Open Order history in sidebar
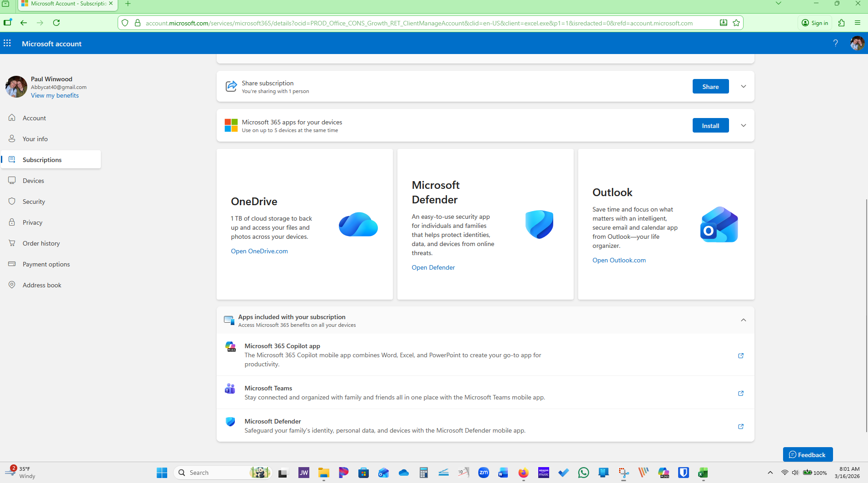Screen dimensions: 868x483 pyautogui.click(x=51, y=243)
